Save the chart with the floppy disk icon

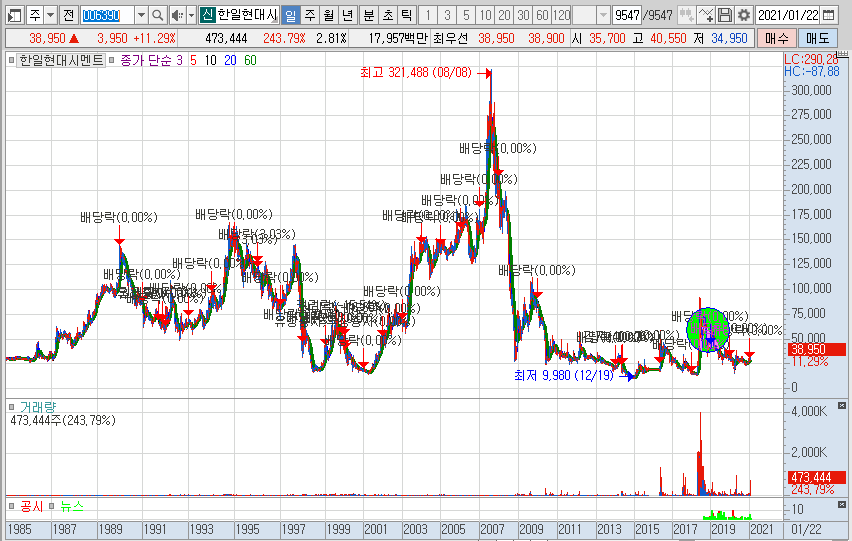(x=725, y=15)
